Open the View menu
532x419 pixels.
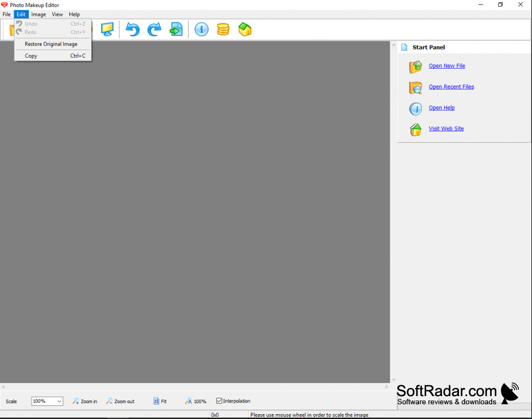57,14
